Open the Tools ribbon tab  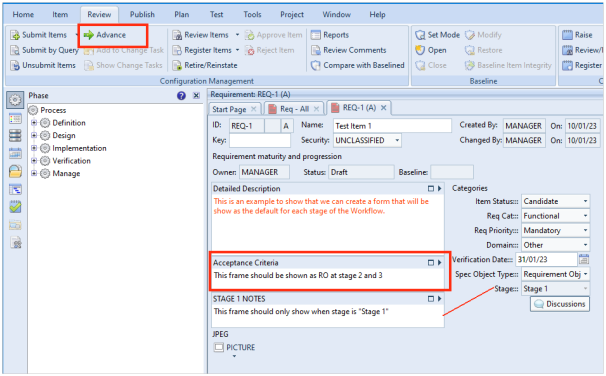point(252,15)
